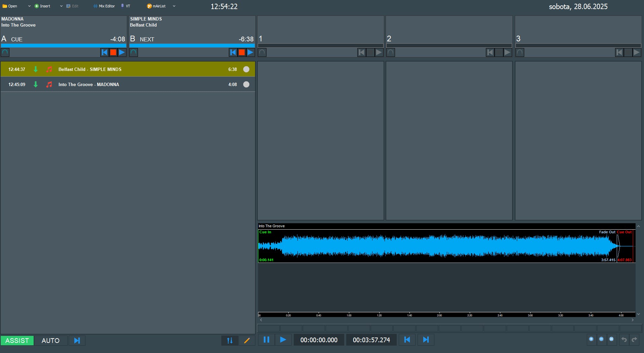Redo the cue editor change
The image size is (644, 353).
click(x=634, y=340)
